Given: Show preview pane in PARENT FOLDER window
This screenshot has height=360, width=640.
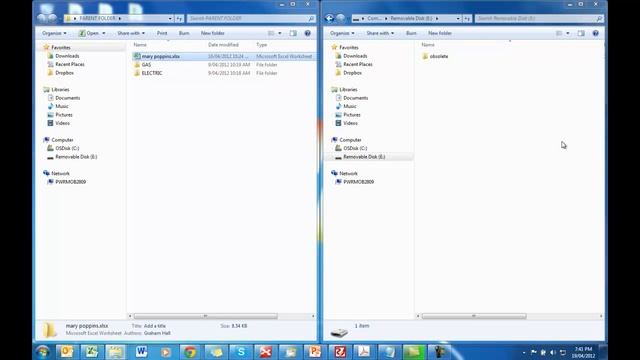Looking at the screenshot, I should click(x=293, y=33).
